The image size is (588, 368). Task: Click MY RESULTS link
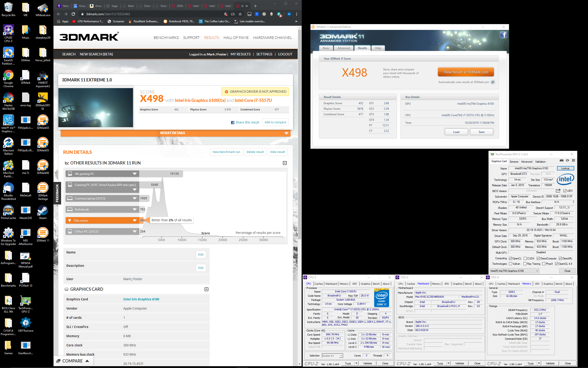(240, 54)
